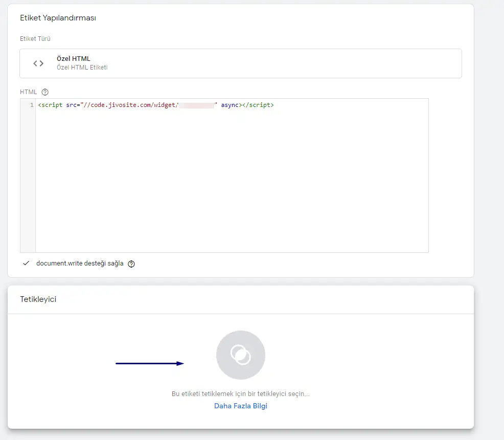This screenshot has height=440, width=504.
Task: Click the async attribute in code
Action: [230, 105]
